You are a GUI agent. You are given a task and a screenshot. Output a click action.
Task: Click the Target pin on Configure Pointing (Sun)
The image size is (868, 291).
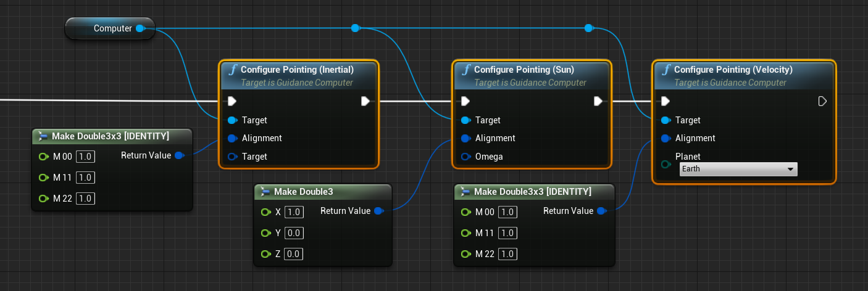point(465,120)
